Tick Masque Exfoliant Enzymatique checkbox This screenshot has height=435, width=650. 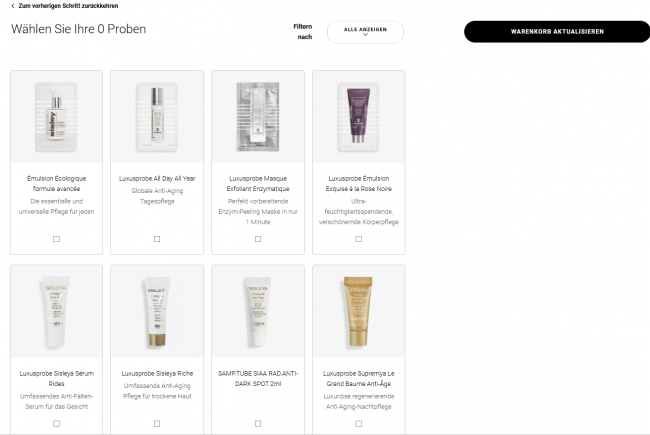(258, 239)
